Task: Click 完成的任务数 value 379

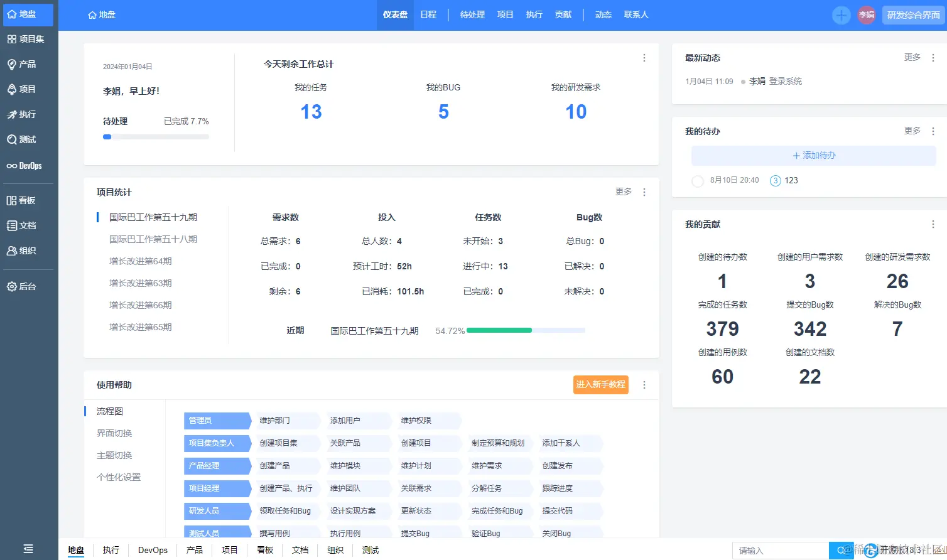Action: pos(722,329)
